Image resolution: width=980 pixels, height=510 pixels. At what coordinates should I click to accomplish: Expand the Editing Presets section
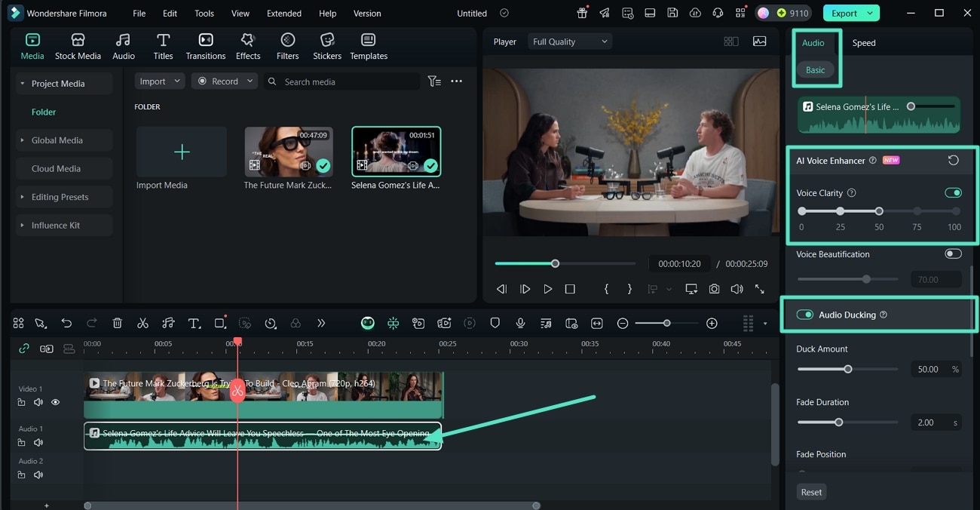pyautogui.click(x=23, y=197)
